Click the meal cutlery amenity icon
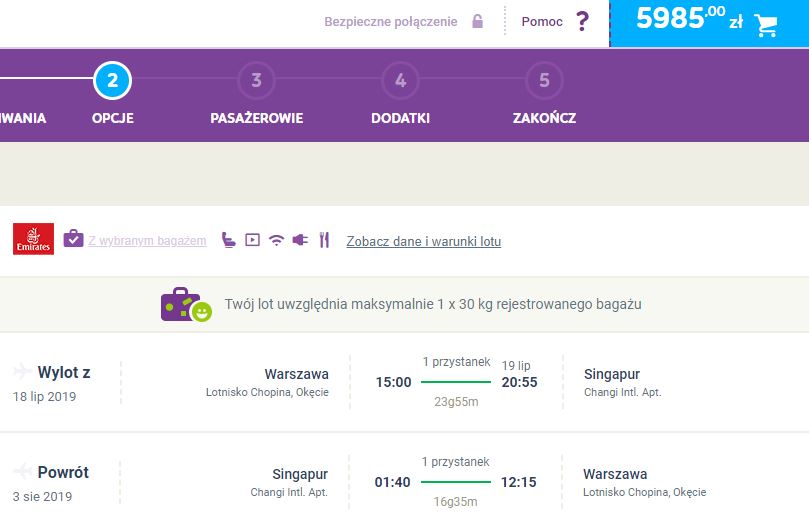 point(324,240)
